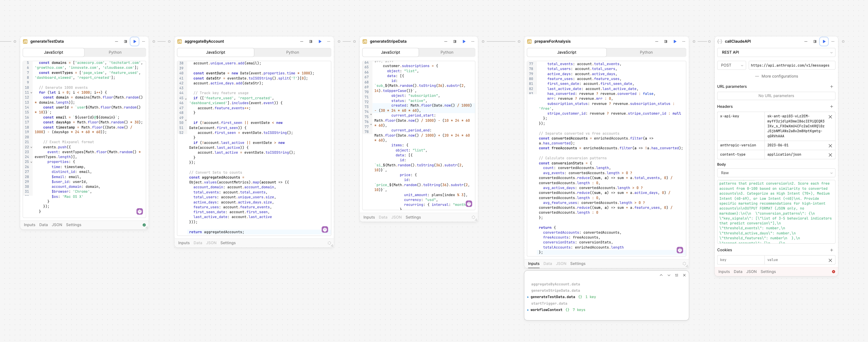Add a new URL parameter
Viewport: 868px width, 342px height.
click(x=831, y=87)
